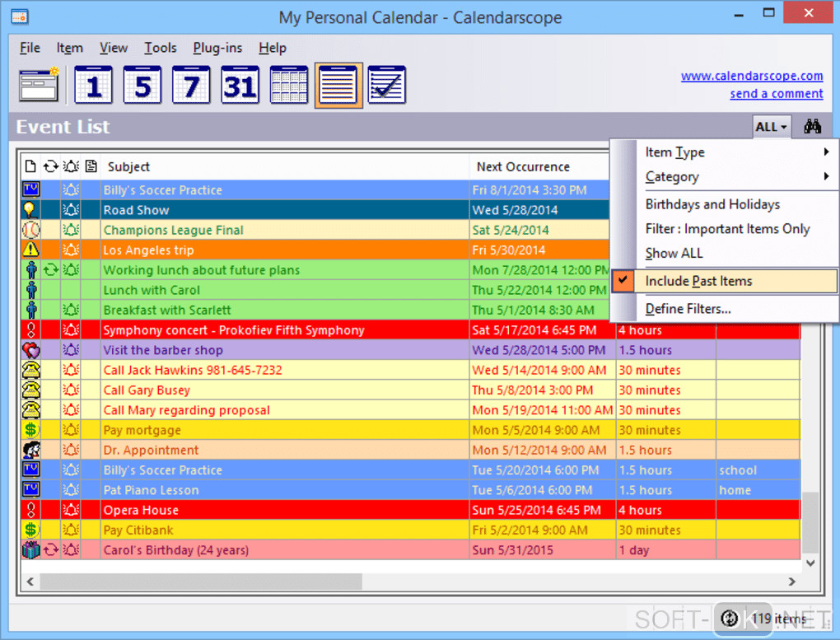Click the '1 day' duration cell
Screen dimensions: 840x640
[x=666, y=550]
